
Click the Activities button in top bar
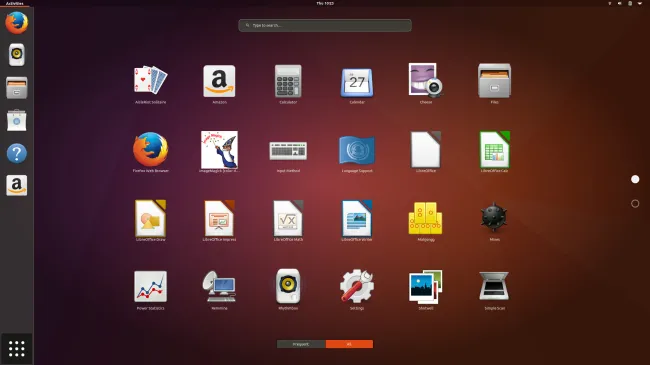coord(15,3)
